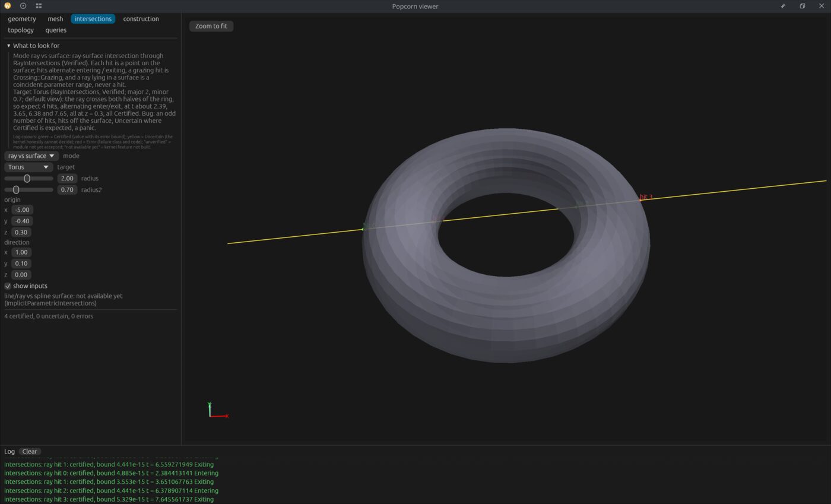This screenshot has height=504, width=831.
Task: Click the XYZ axis gizmo in the viewport
Action: click(218, 410)
